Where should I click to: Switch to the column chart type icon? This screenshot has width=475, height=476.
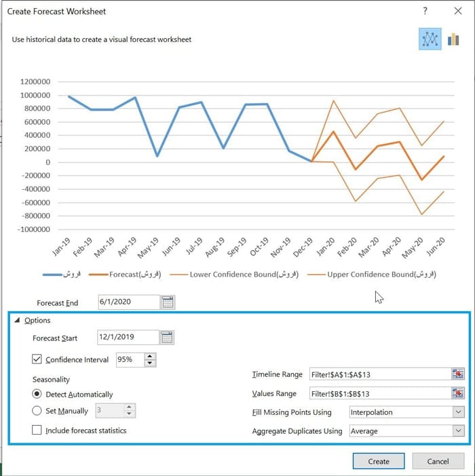[453, 39]
